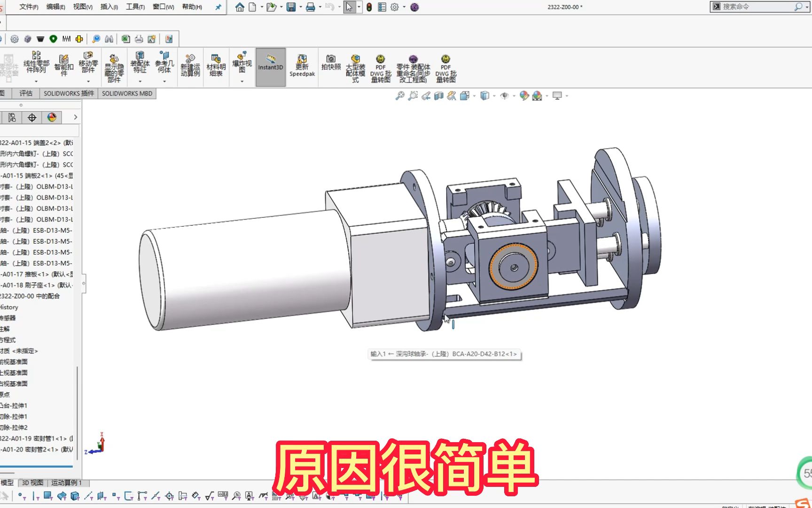Expand the 装配体特征 assembly features dropdown
Screen dimensions: 812x508
140,81
